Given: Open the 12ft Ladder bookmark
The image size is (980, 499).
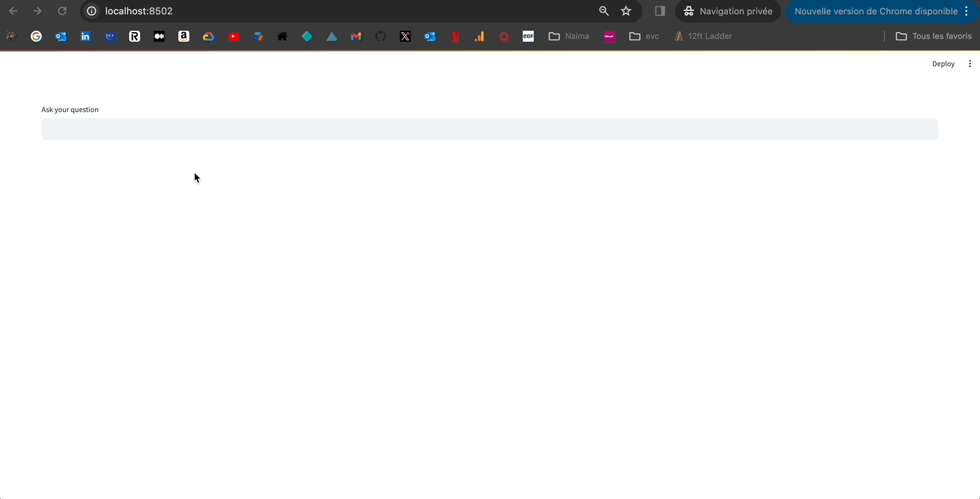Looking at the screenshot, I should coord(703,36).
